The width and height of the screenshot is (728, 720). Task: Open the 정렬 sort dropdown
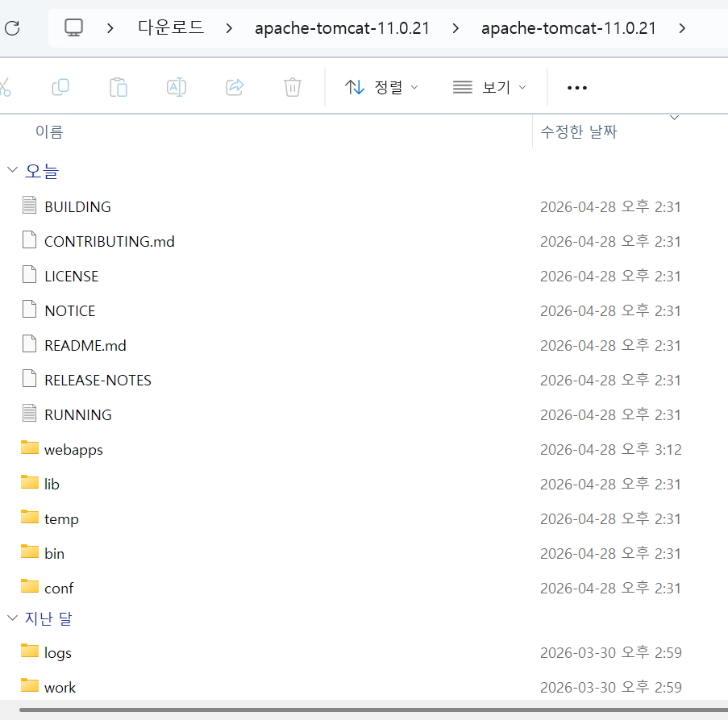pyautogui.click(x=381, y=87)
